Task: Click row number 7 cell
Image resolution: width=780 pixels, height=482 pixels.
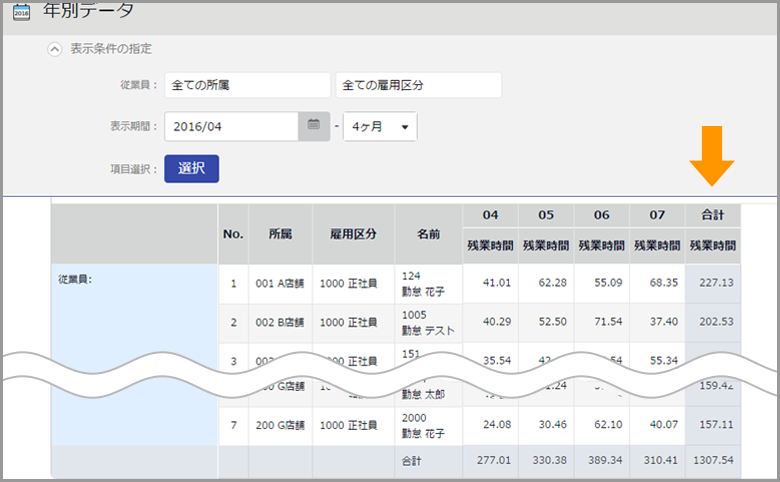Action: [233, 425]
